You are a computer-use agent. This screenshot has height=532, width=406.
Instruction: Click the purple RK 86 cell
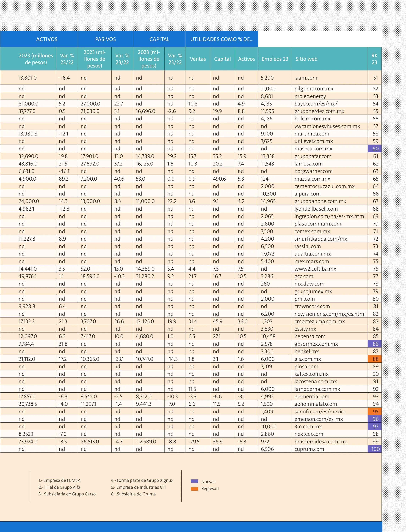(375, 344)
